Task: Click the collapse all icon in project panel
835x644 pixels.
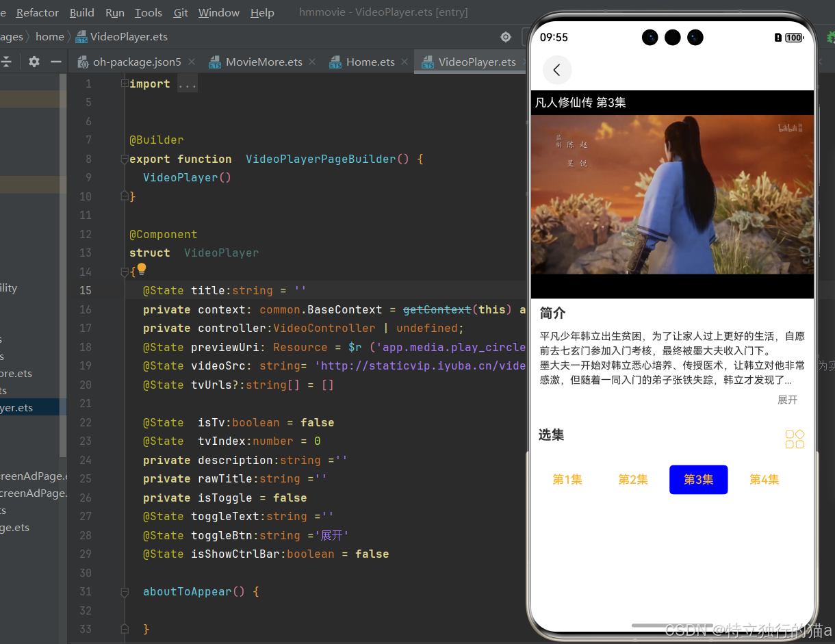Action: click(x=6, y=62)
